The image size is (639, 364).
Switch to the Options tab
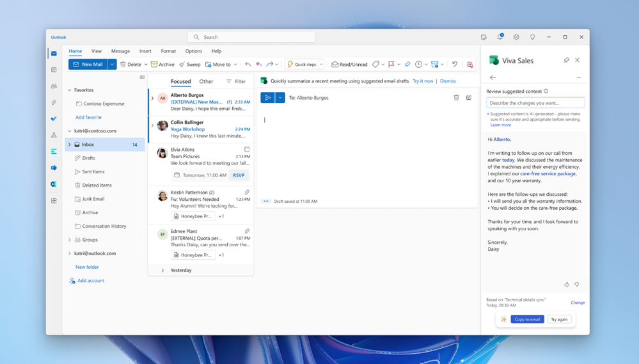click(194, 51)
